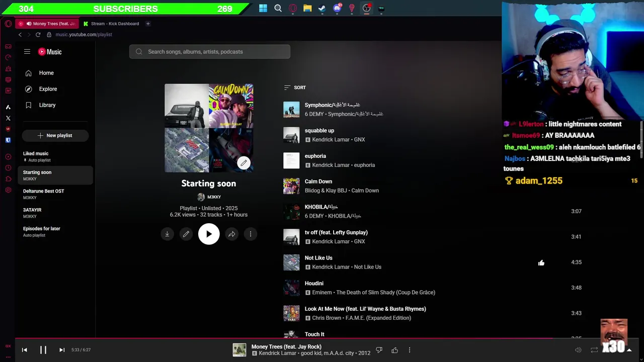The image size is (644, 362).
Task: Open Look At Me Now song title
Action: pyautogui.click(x=365, y=309)
